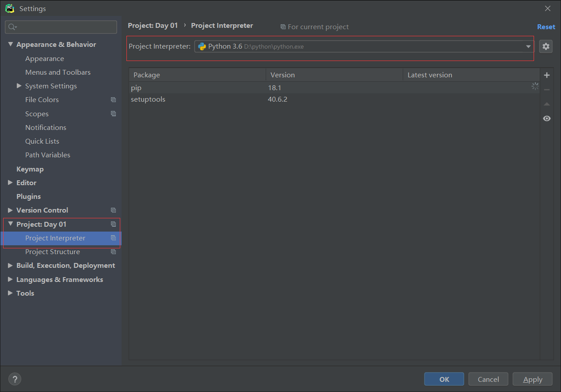Click the Latest version column header
This screenshot has width=561, height=392.
471,75
